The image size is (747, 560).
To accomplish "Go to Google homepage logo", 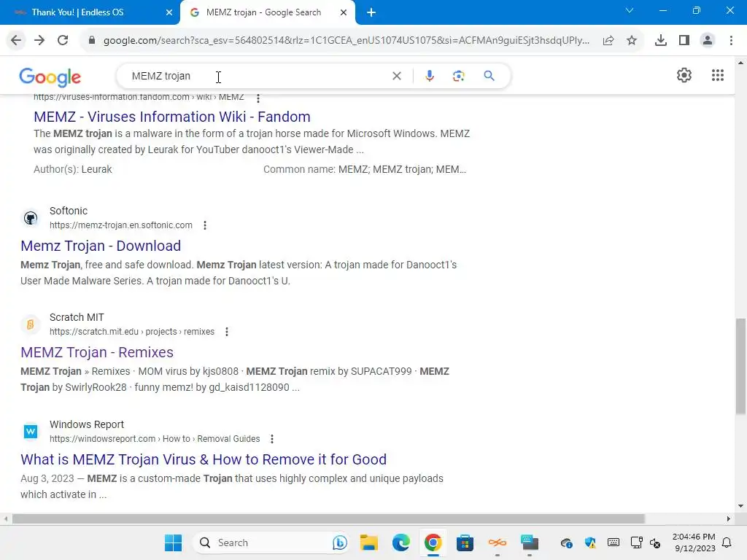I will (x=50, y=77).
